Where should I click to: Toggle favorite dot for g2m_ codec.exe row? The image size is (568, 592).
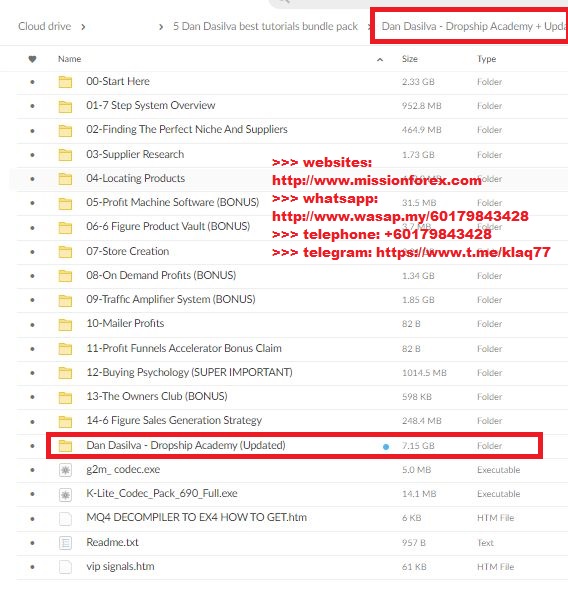[32, 470]
